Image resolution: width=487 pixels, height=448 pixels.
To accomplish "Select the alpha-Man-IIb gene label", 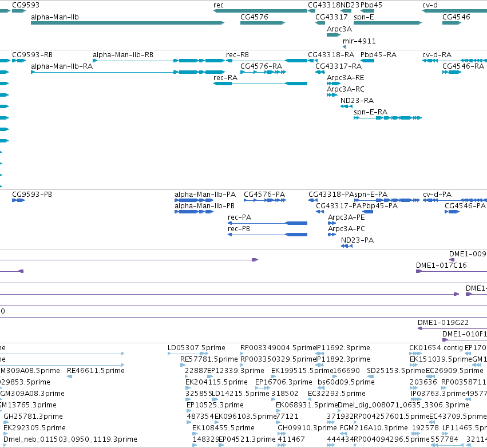I will (x=55, y=17).
